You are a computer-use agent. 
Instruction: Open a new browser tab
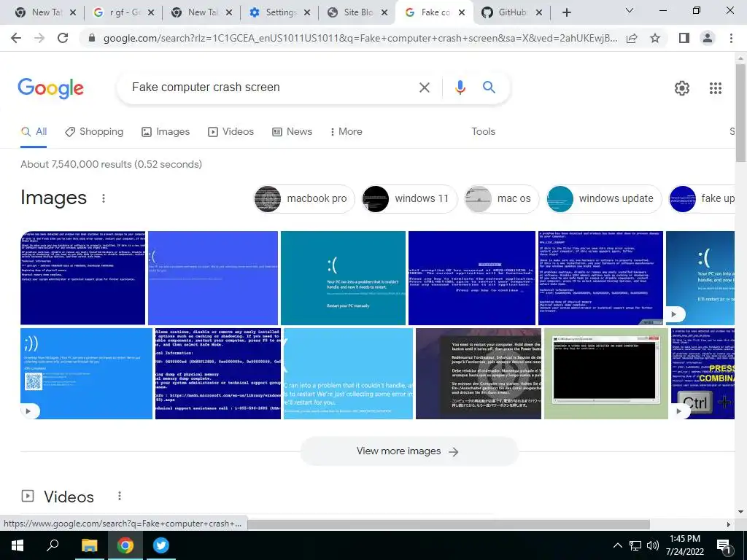click(566, 13)
